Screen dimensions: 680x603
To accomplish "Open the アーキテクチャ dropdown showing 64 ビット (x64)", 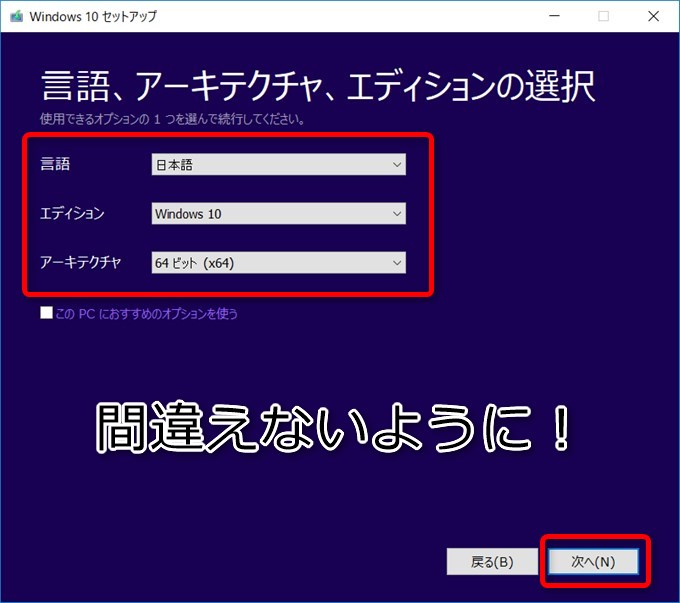I will pos(278,262).
